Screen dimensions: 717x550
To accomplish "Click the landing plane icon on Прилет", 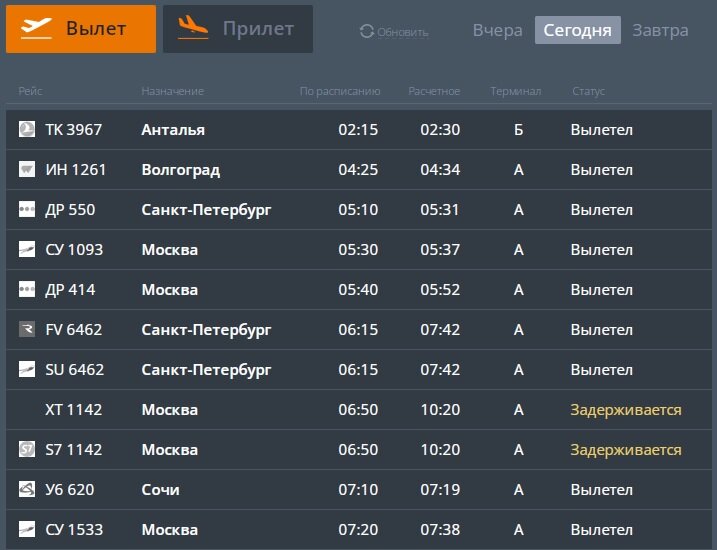I will tap(193, 27).
